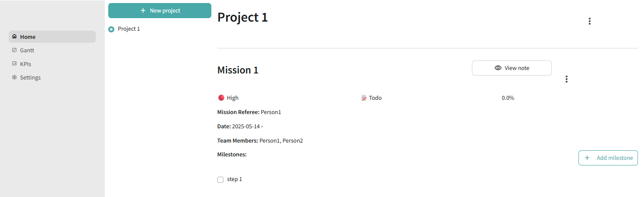Click the plus icon on New project
644x197 pixels.
click(143, 10)
